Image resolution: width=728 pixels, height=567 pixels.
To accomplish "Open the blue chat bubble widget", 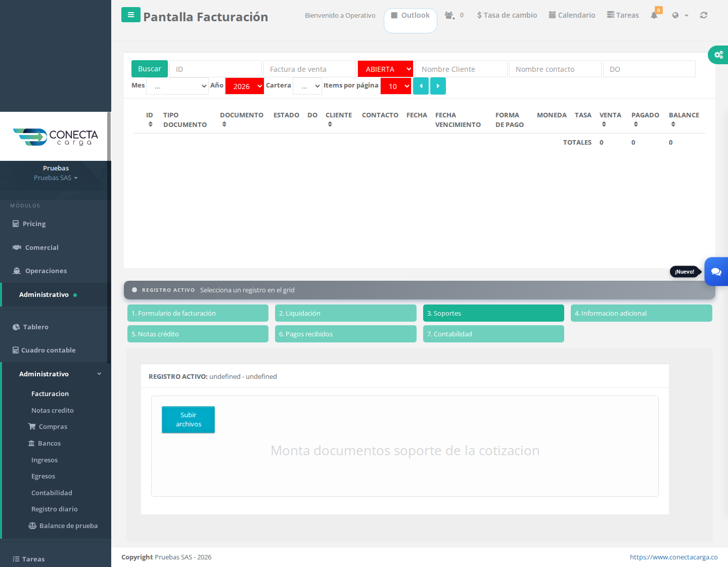I will click(x=716, y=272).
